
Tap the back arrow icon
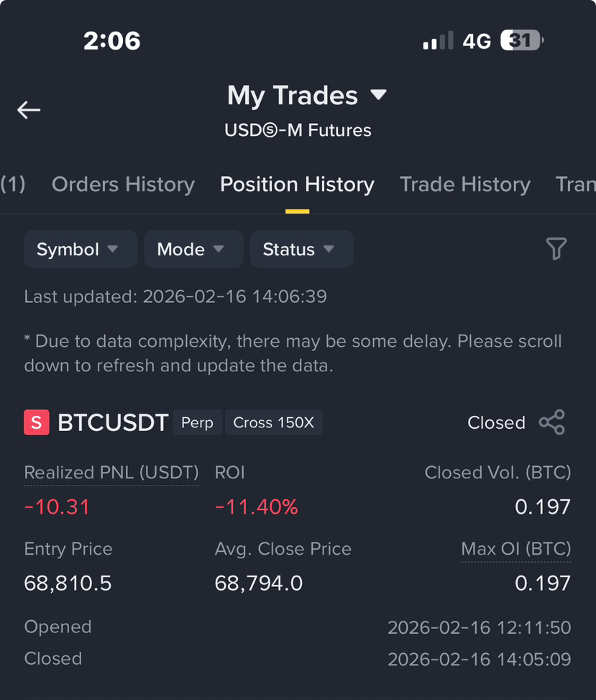[29, 110]
